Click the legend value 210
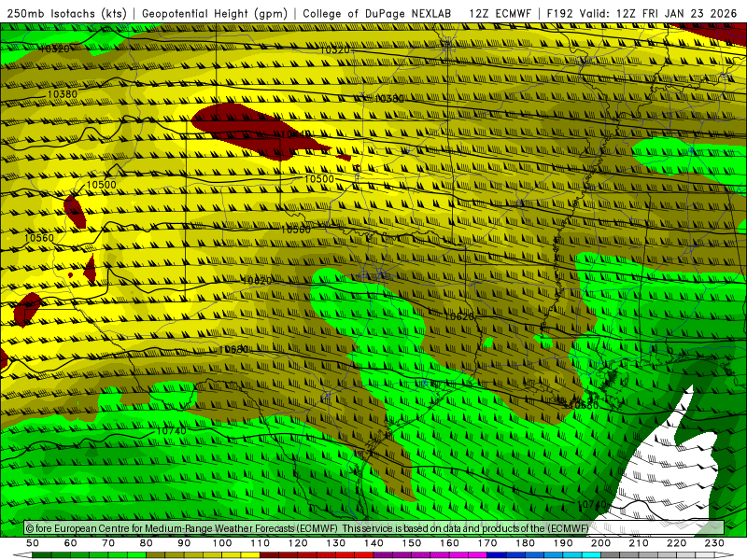747x560 pixels. pyautogui.click(x=639, y=543)
